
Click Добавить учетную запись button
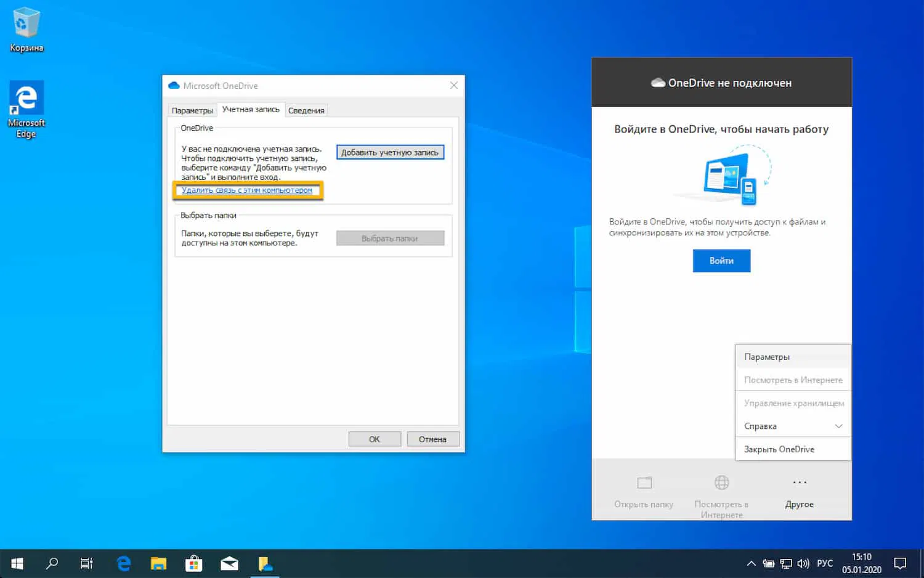(390, 152)
